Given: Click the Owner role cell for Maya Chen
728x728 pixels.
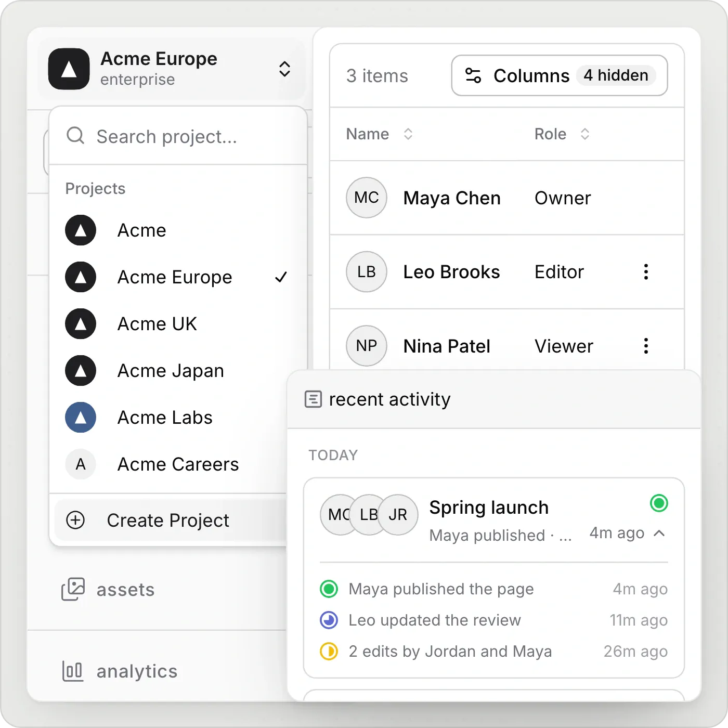Looking at the screenshot, I should coord(563,198).
